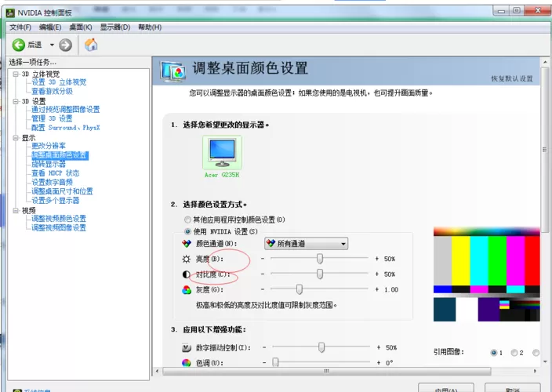Image resolution: width=552 pixels, height=392 pixels.
Task: Open 设置多个显示器 task
Action: [x=55, y=201]
